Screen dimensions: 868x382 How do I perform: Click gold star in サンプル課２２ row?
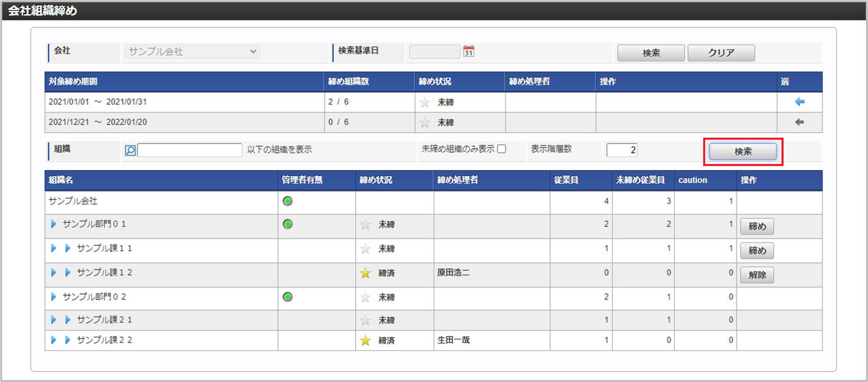click(366, 341)
